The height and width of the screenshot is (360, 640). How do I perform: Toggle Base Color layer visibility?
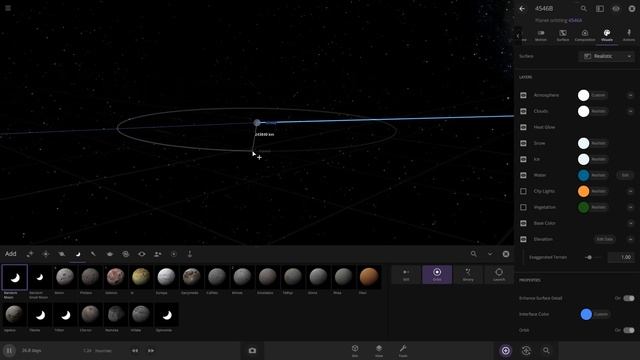[x=523, y=223]
